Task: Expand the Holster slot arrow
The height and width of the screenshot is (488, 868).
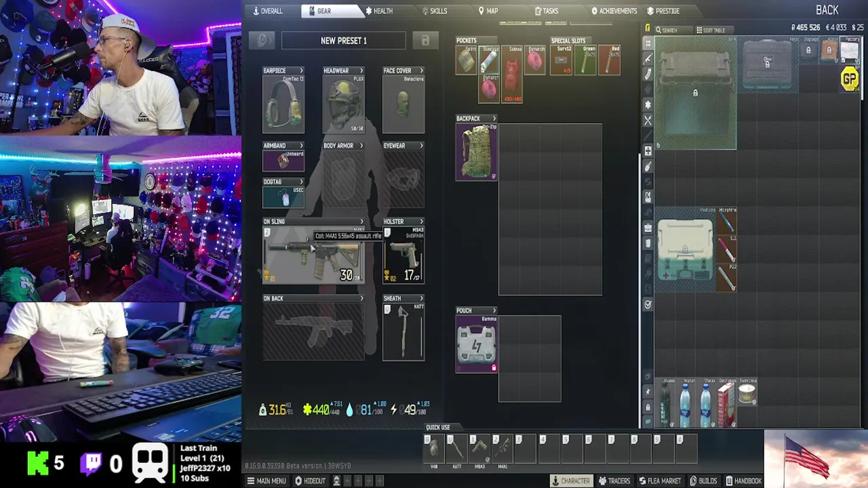Action: [x=421, y=222]
